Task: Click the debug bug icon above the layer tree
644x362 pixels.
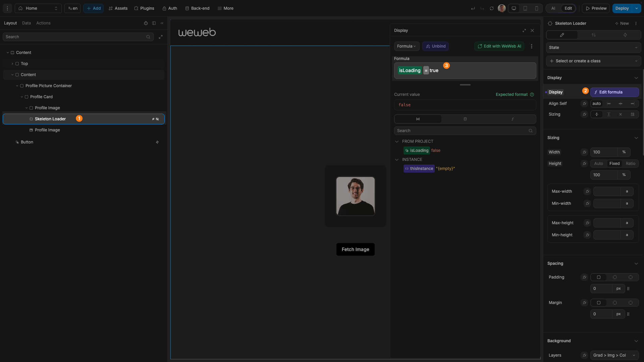Action: (x=146, y=23)
